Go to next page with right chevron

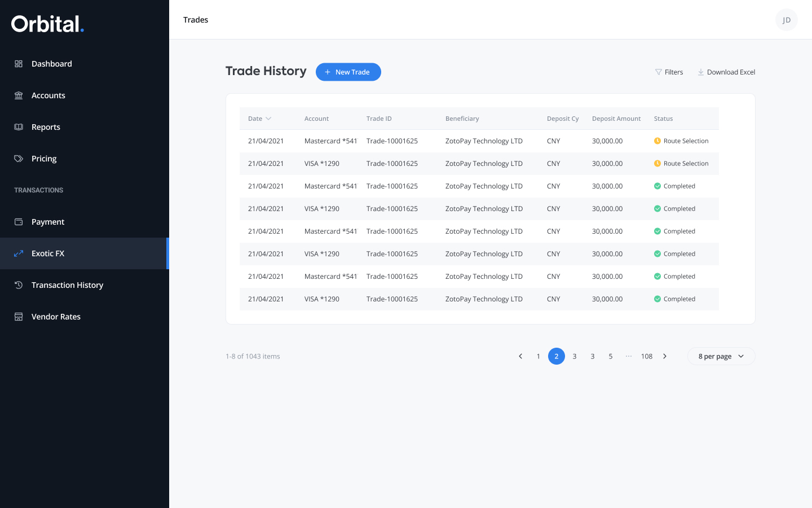coord(665,356)
